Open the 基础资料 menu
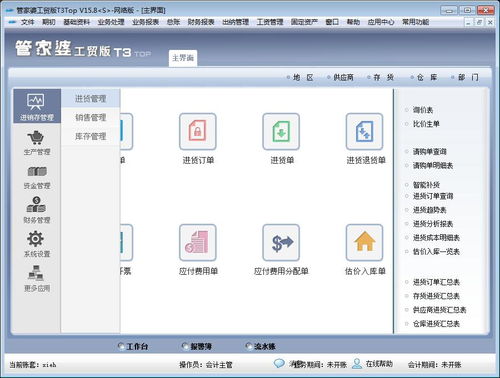 tap(77, 22)
